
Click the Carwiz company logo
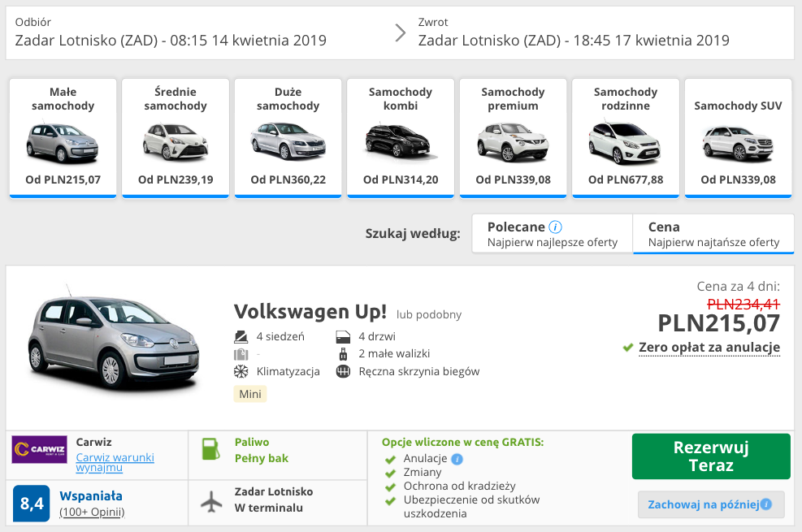coord(39,449)
